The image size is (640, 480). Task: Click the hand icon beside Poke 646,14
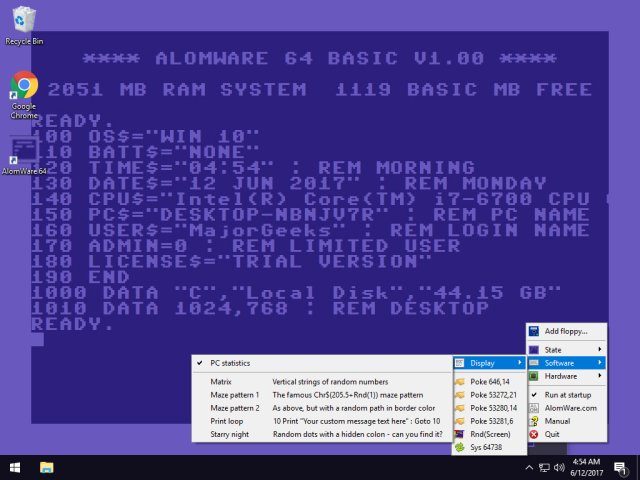(460, 382)
